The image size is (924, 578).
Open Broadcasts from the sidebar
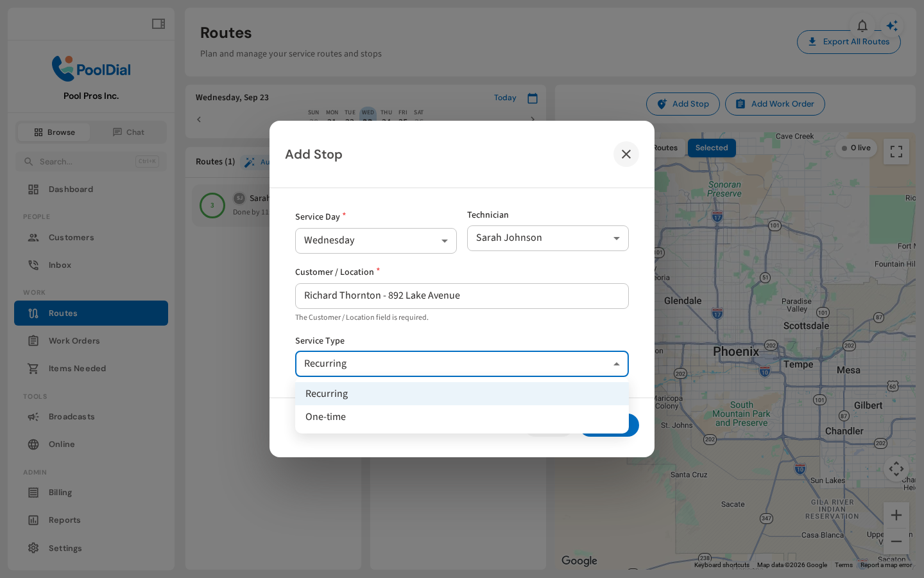coord(91,417)
